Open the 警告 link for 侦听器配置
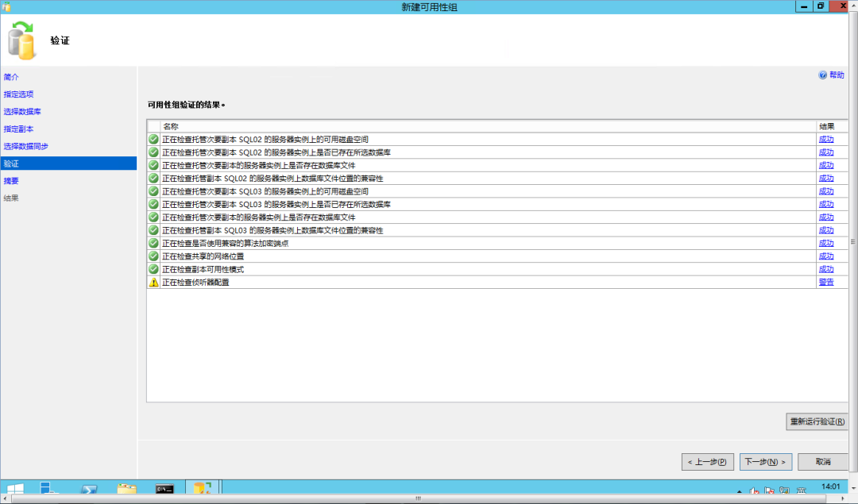 (x=825, y=282)
